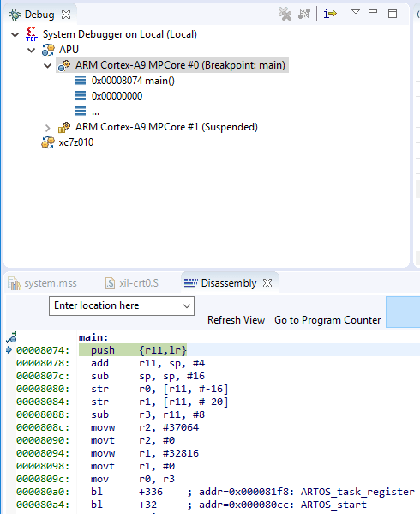Click the movt r1, #0 instruction
The width and height of the screenshot is (420, 514).
(133, 466)
